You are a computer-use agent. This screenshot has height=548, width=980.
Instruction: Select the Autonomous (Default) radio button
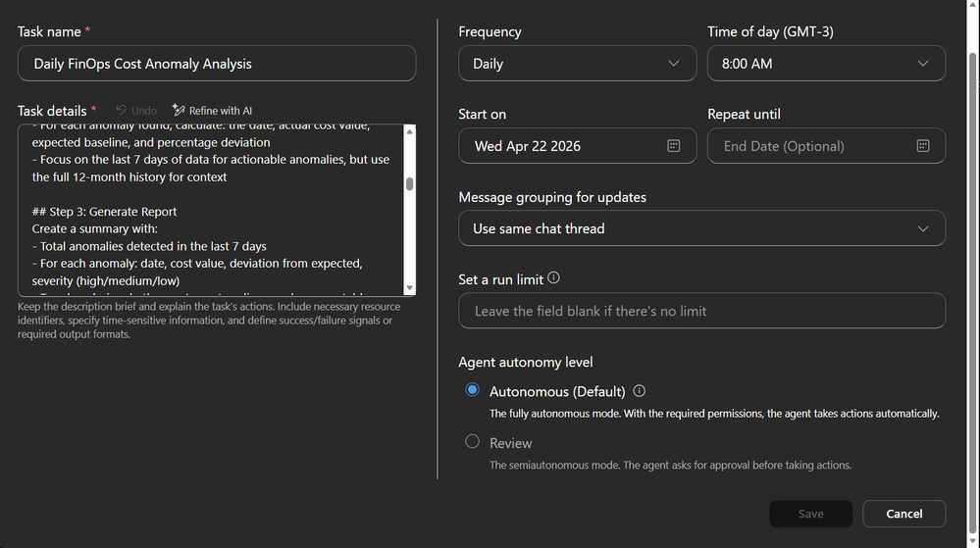point(473,390)
